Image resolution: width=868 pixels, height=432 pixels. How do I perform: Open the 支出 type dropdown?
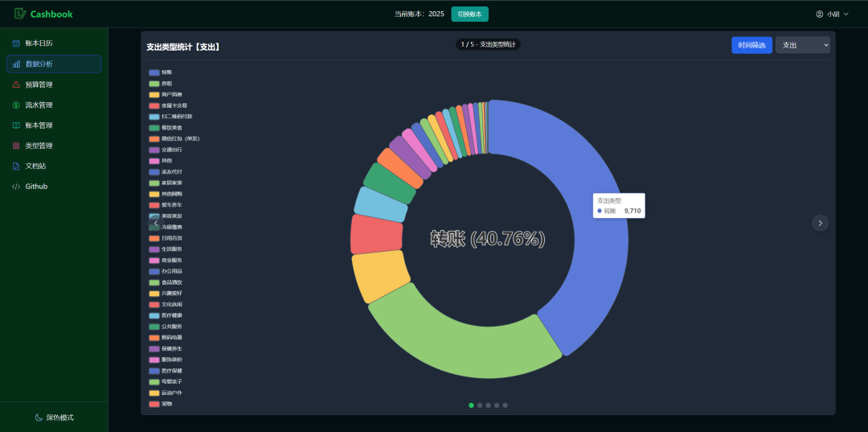coord(802,46)
